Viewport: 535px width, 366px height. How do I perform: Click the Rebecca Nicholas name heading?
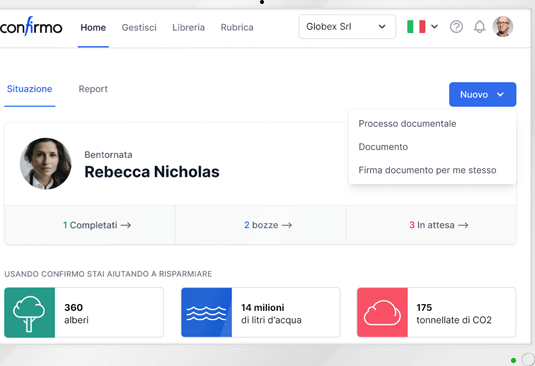pos(152,172)
